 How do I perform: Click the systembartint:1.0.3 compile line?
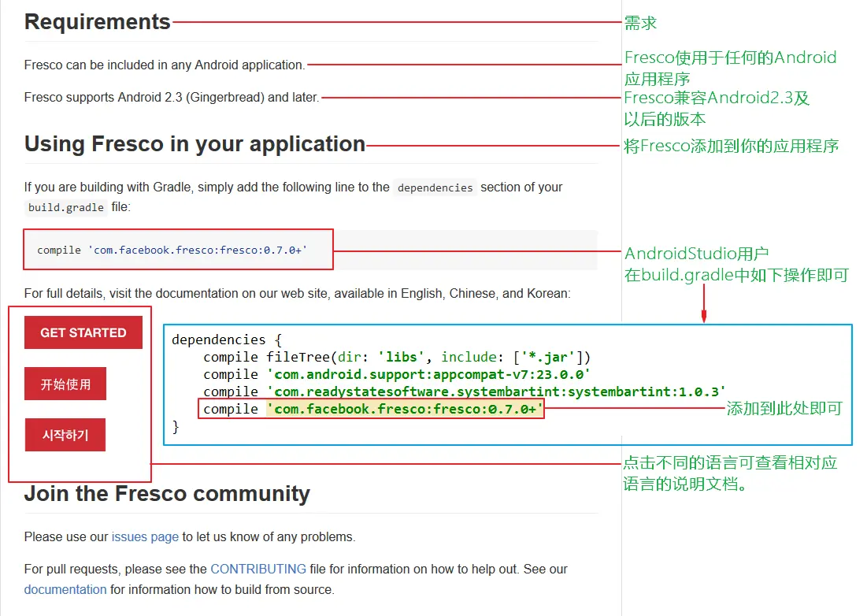pos(465,391)
